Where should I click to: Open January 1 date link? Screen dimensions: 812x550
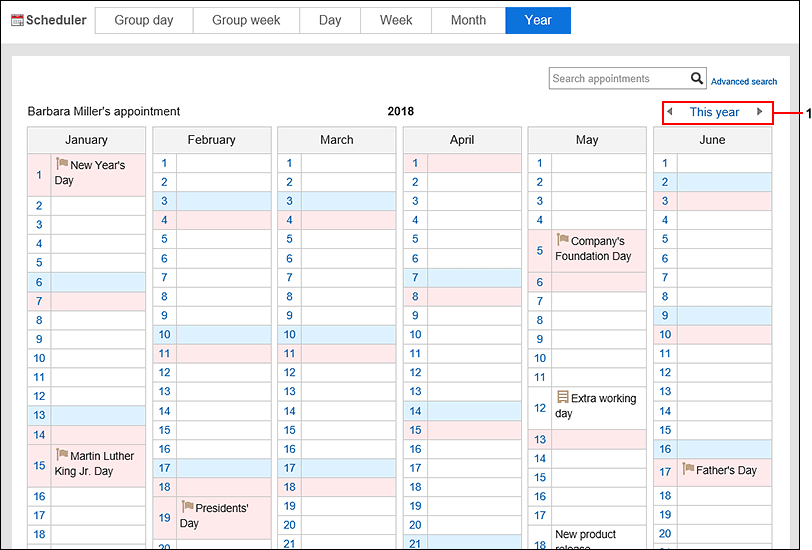point(39,175)
